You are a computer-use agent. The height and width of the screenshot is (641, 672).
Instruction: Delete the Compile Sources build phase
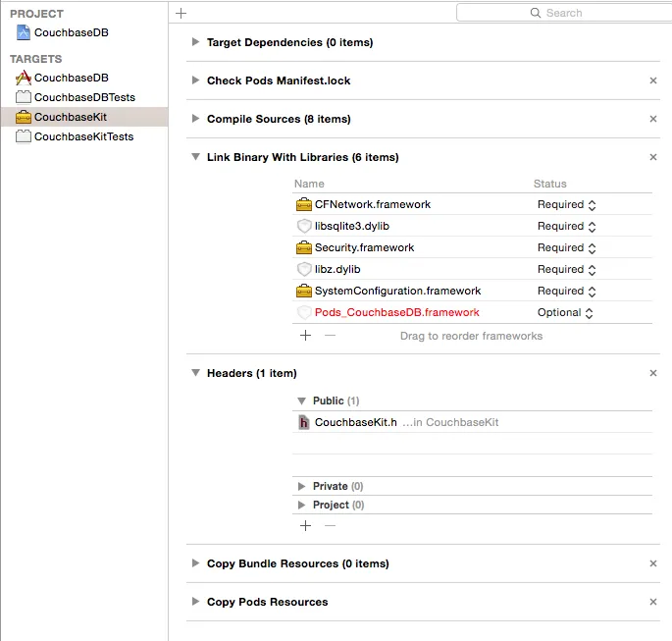click(x=653, y=119)
